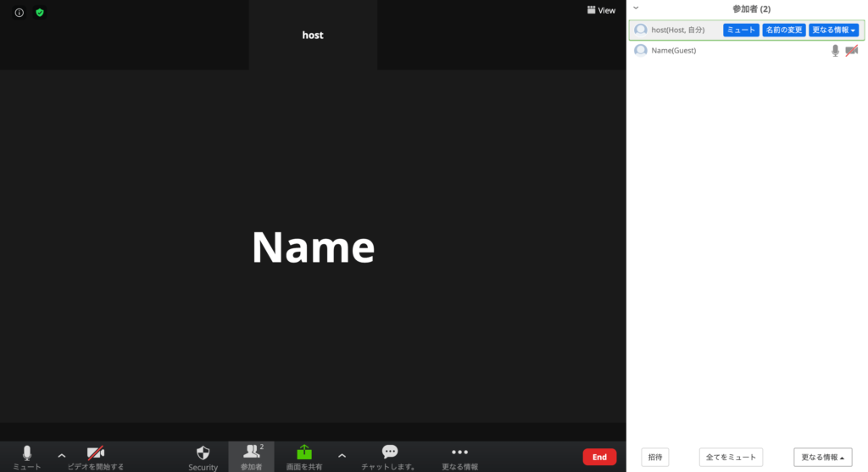Open the Security shield options
The width and height of the screenshot is (868, 472).
tap(203, 453)
